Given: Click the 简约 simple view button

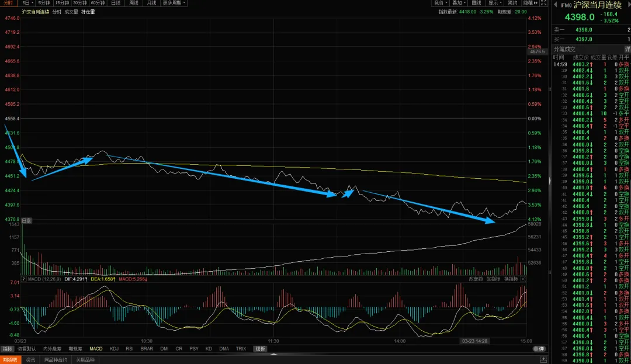Looking at the screenshot, I should [x=513, y=3].
